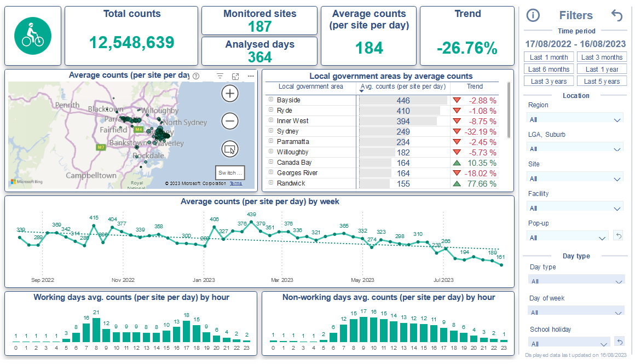This screenshot has width=635, height=364.
Task: Activate the Last 6 months option
Action: [549, 68]
